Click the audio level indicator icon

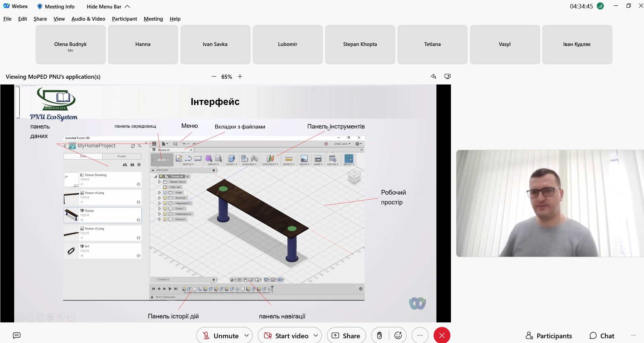pyautogui.click(x=600, y=6)
